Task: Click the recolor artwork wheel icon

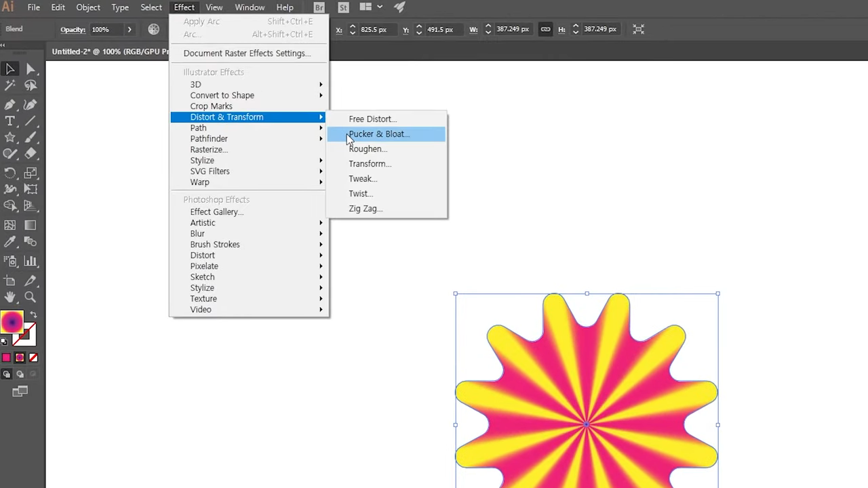Action: point(154,29)
